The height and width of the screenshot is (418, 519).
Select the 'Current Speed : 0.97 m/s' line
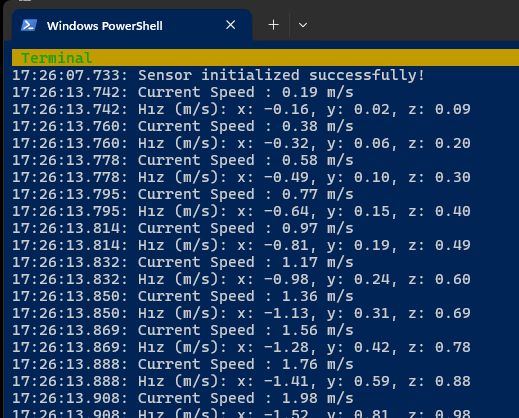(183, 228)
